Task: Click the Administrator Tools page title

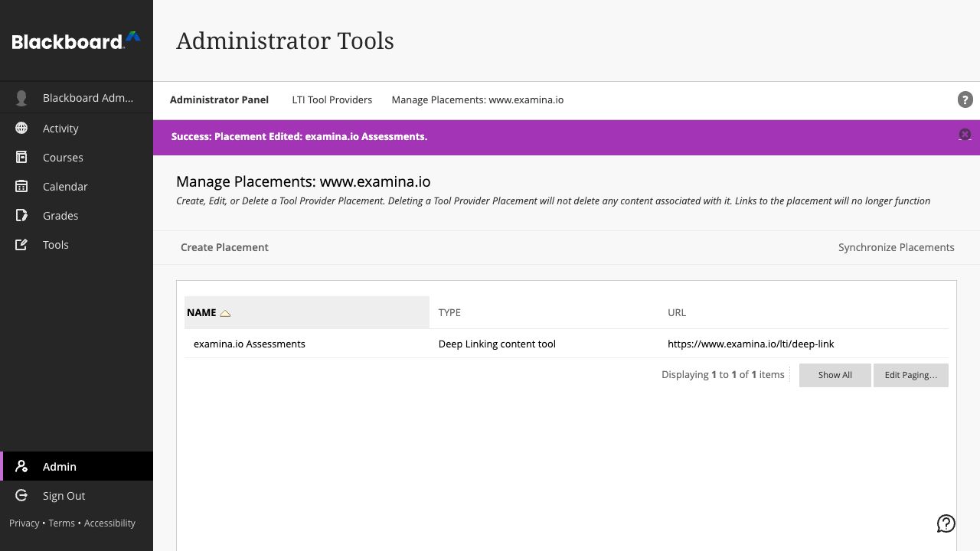Action: click(x=285, y=41)
